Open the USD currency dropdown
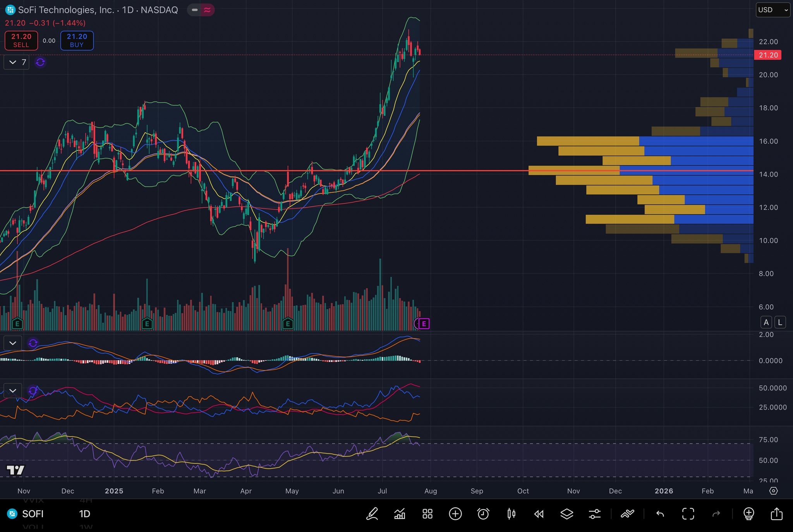Screen dimensions: 793x532 [x=772, y=10]
